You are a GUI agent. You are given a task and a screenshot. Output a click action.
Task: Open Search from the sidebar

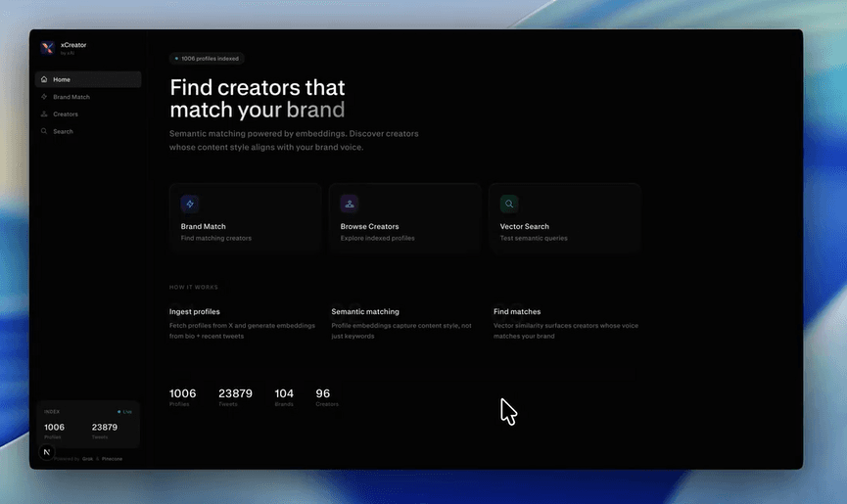point(88,131)
